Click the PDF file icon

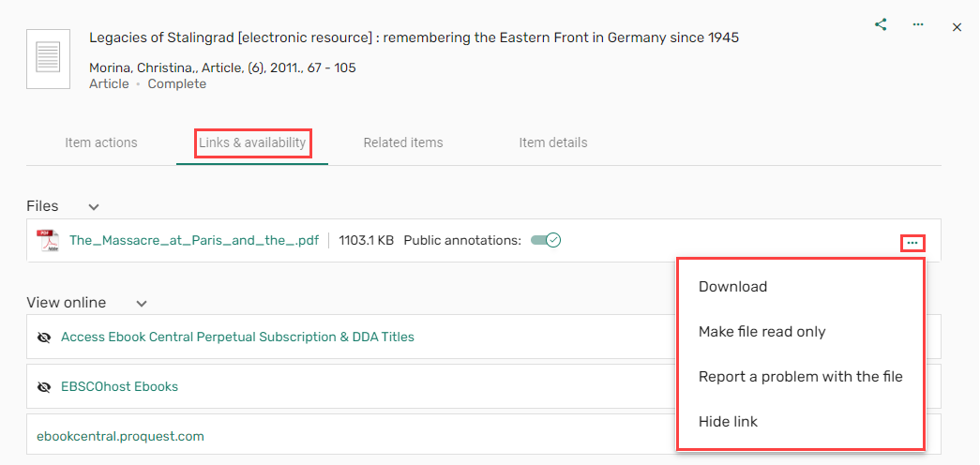(50, 241)
